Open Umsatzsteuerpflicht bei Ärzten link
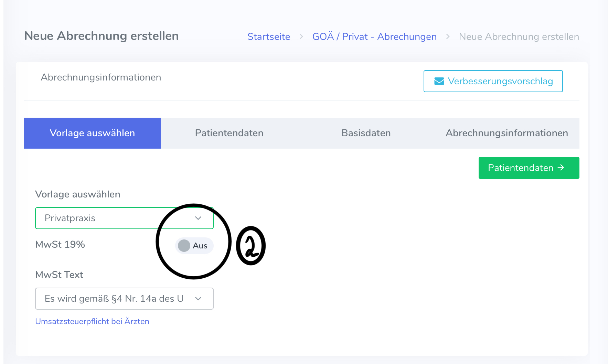Screen dimensions: 608x364 92,321
